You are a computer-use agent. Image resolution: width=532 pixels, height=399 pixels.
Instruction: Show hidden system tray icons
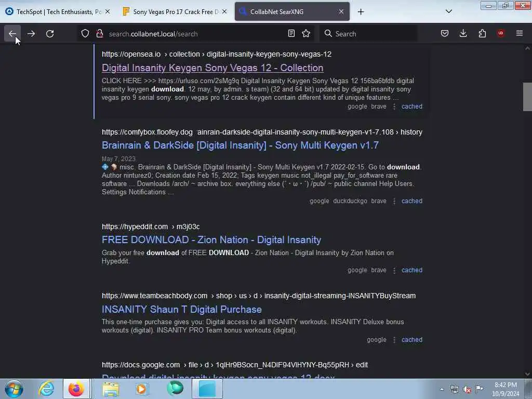point(442,390)
